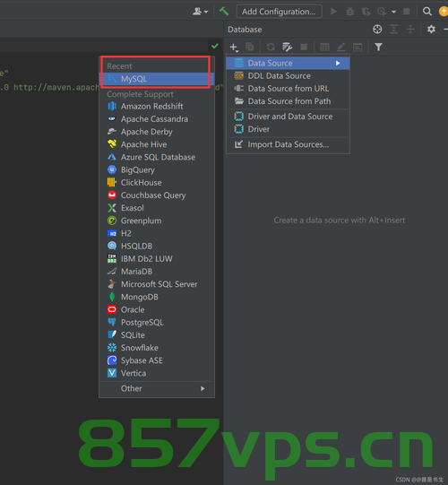Open Add Configuration dialog

click(x=279, y=12)
